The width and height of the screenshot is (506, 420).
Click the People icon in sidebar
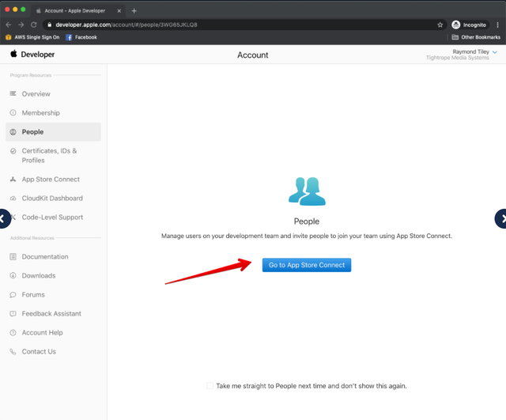(x=13, y=132)
